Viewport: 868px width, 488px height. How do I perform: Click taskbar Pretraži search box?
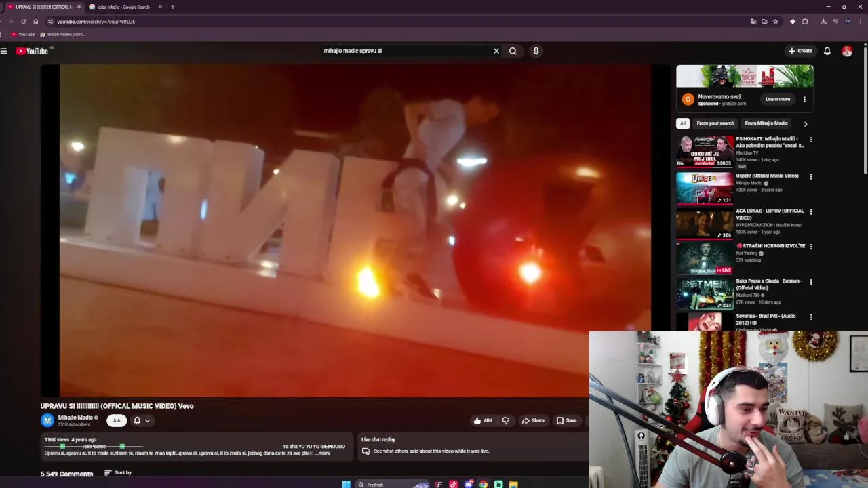coord(393,484)
